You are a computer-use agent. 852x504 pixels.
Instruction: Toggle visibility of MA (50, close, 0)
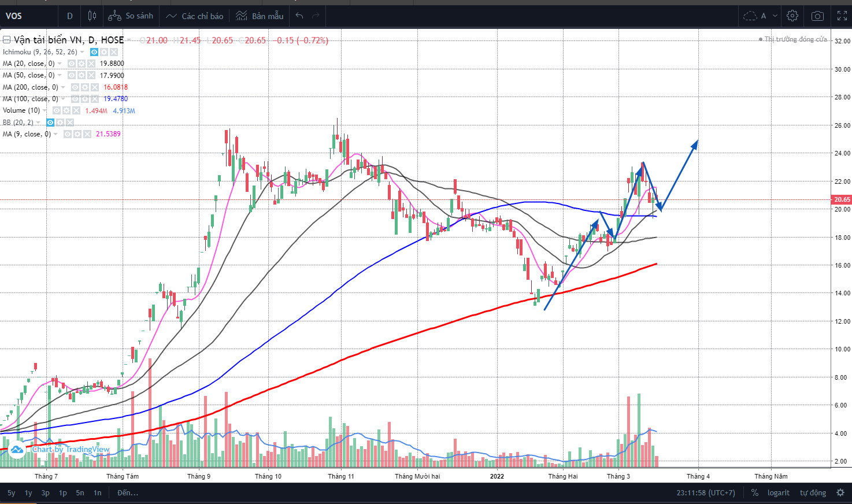(72, 75)
